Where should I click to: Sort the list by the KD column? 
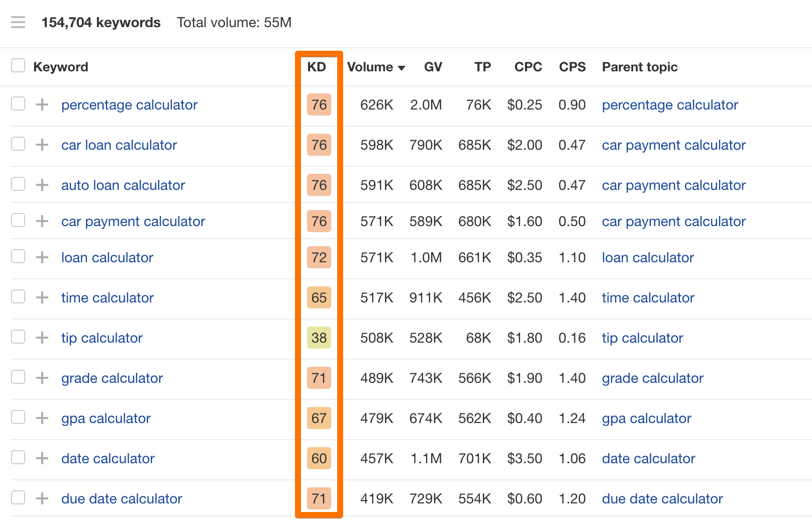pyautogui.click(x=316, y=67)
